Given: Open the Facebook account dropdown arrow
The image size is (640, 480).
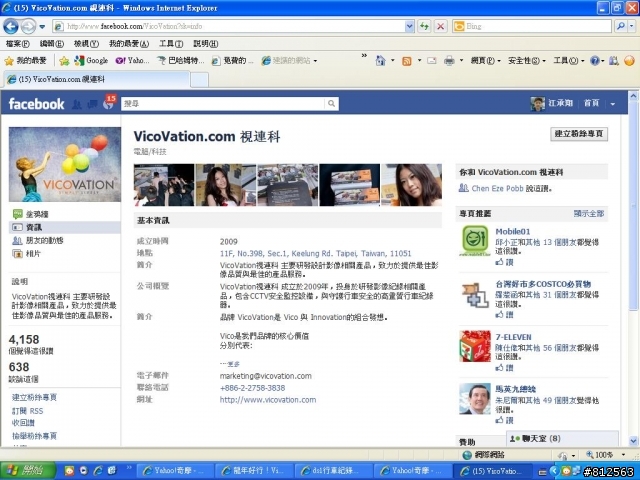Looking at the screenshot, I should click(x=613, y=104).
